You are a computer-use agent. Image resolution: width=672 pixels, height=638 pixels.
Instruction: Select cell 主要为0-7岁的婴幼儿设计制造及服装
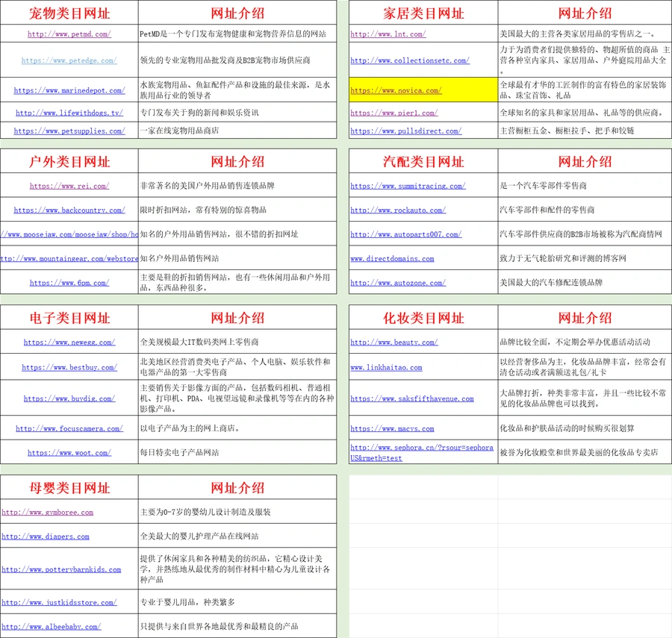coord(237,512)
